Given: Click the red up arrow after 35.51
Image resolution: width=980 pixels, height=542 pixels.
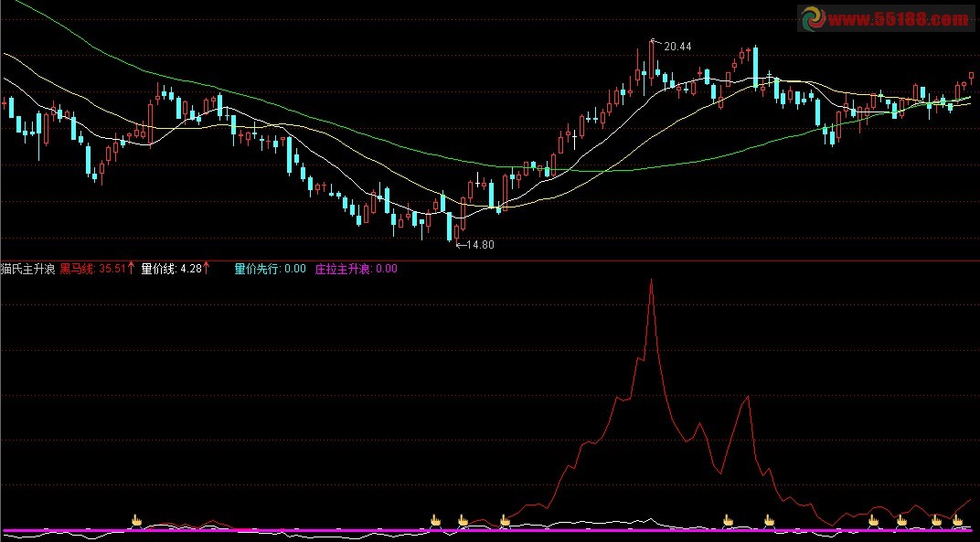Looking at the screenshot, I should click(132, 269).
